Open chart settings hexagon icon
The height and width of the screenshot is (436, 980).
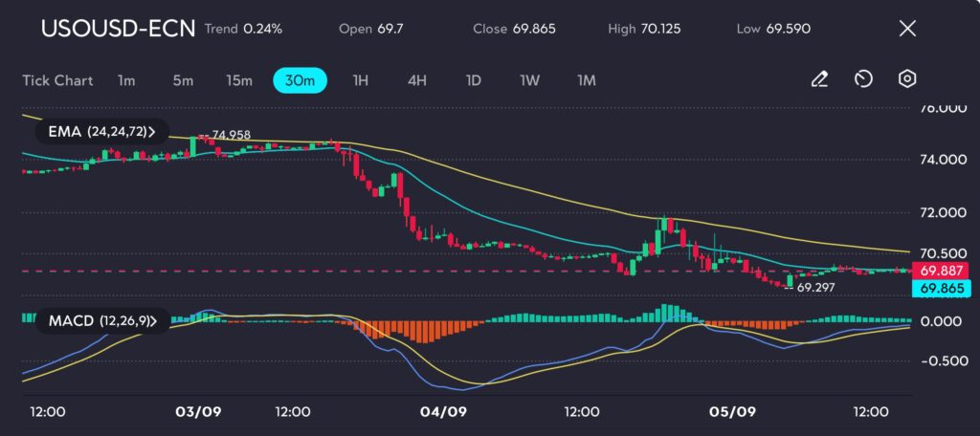[x=907, y=79]
